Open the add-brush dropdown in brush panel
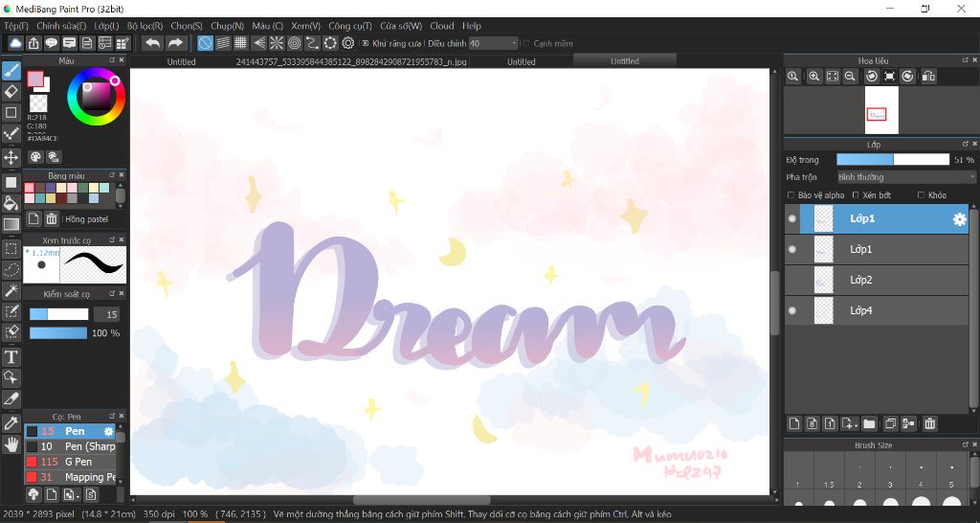980x523 pixels. pos(71,495)
